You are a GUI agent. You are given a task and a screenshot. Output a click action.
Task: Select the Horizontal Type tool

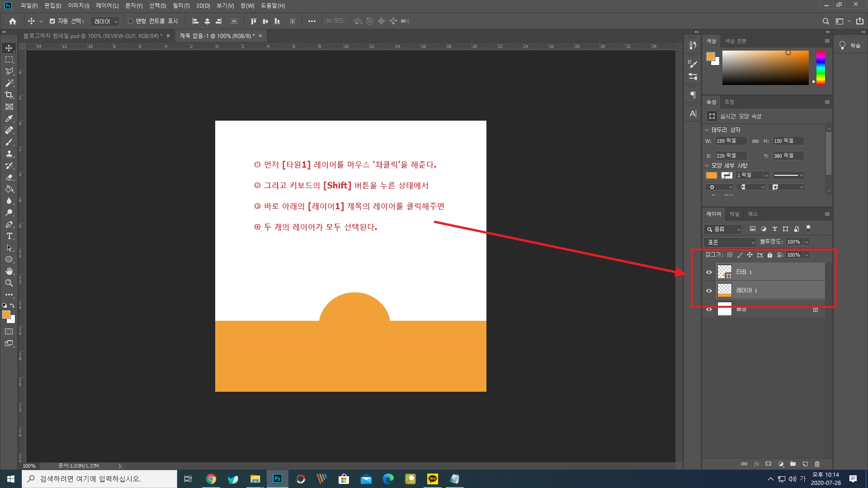pyautogui.click(x=9, y=236)
